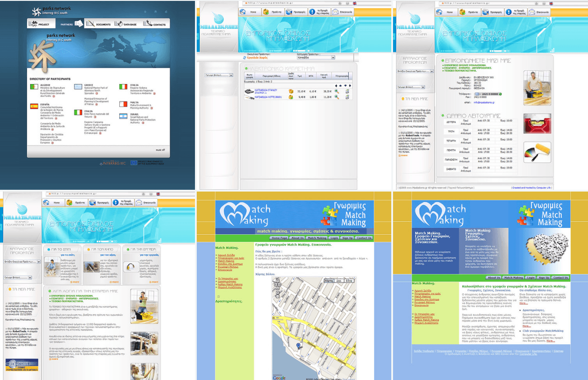588x380 pixels.
Task: Click the Israel flag icon
Action: pos(123,116)
